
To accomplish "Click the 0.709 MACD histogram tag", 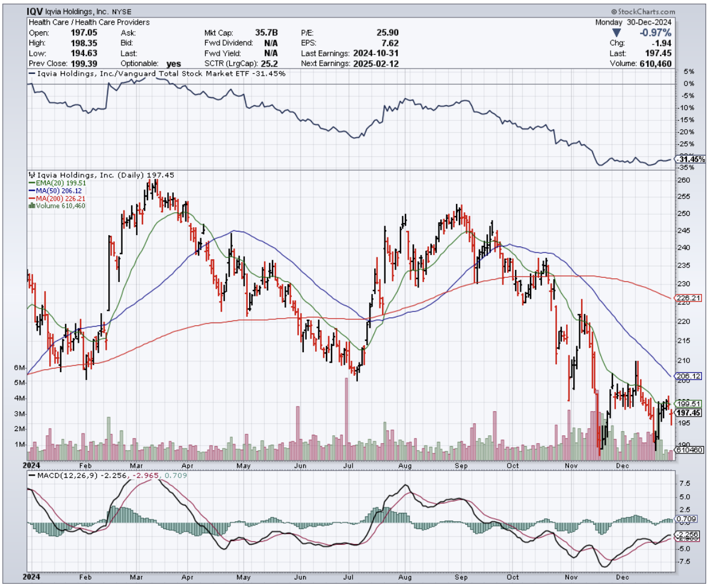I will click(x=686, y=518).
